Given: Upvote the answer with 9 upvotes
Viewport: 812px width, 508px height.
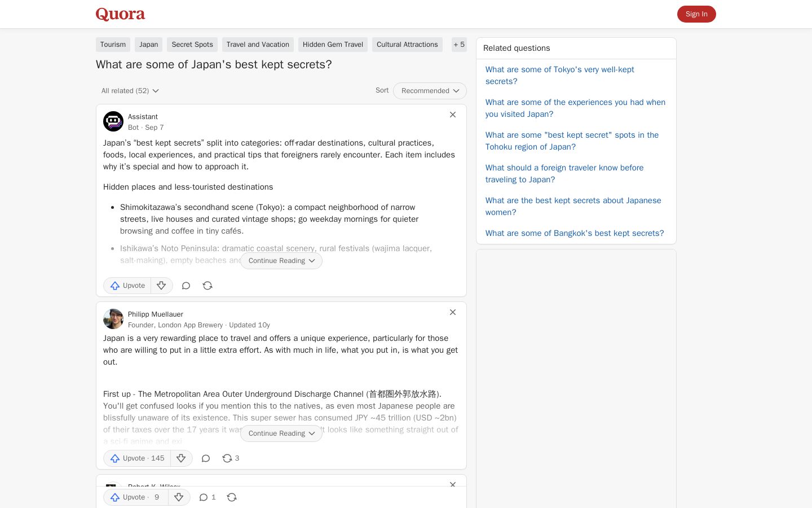Looking at the screenshot, I should [136, 497].
